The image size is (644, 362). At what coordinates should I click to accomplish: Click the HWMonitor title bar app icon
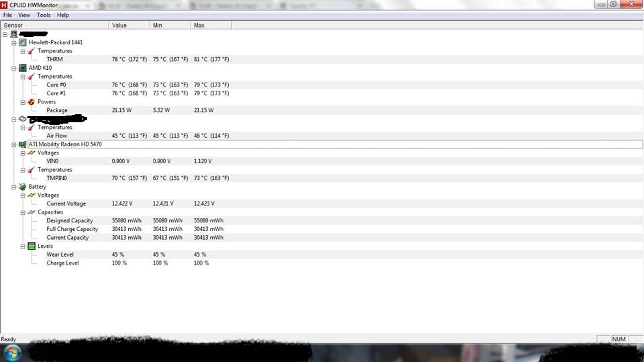point(4,5)
